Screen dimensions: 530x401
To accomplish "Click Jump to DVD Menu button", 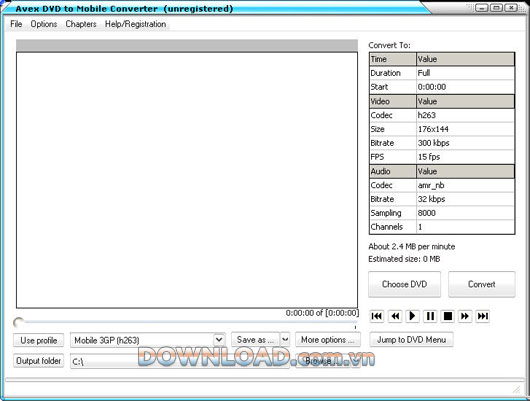I will pos(411,339).
